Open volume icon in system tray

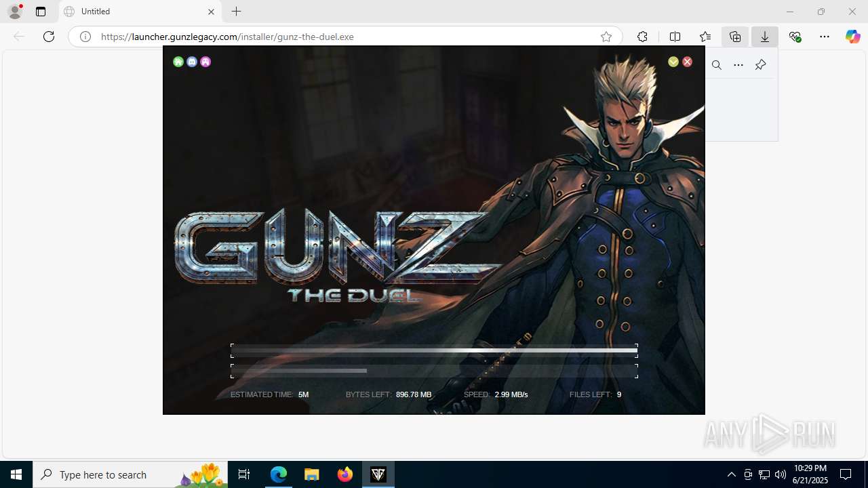tap(781, 474)
